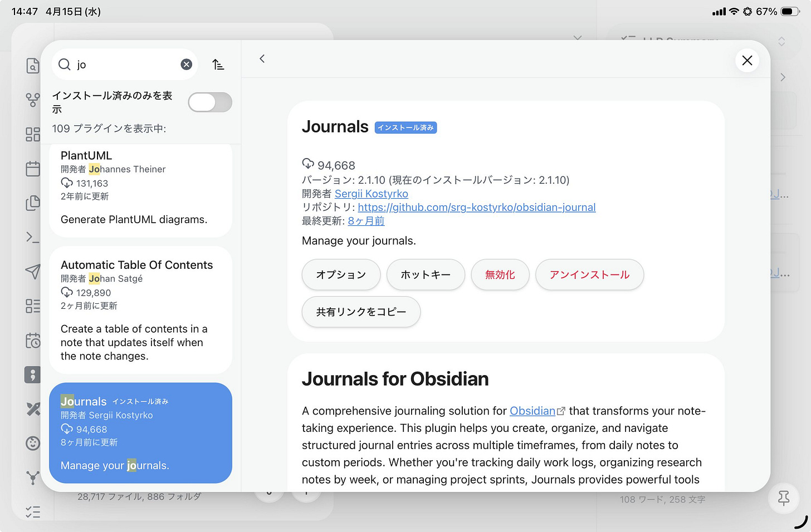Expand the up-down chevron in the background panel
Screen dimensions: 811x532
point(781,41)
